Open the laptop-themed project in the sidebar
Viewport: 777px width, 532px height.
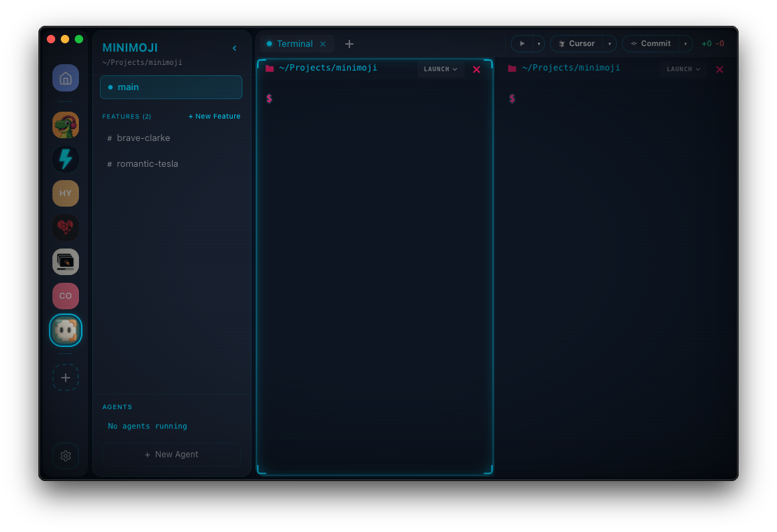(65, 261)
